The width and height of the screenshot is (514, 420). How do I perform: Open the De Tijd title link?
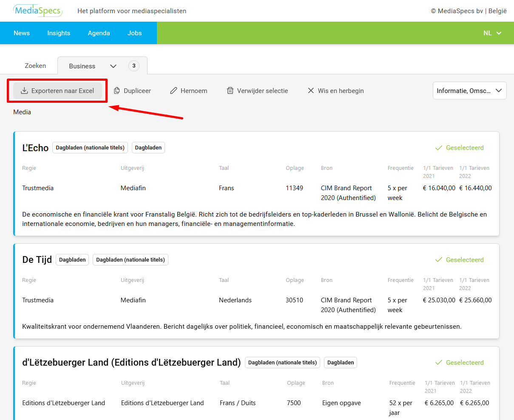(37, 260)
